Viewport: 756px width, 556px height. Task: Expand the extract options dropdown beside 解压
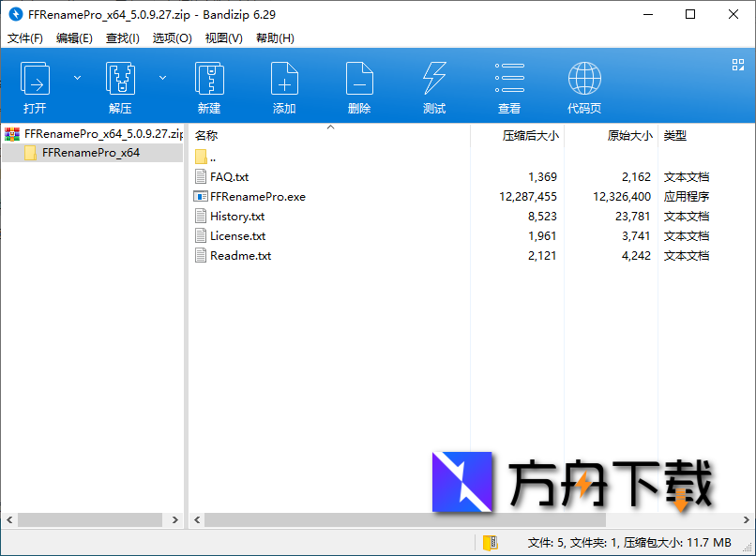tap(161, 78)
